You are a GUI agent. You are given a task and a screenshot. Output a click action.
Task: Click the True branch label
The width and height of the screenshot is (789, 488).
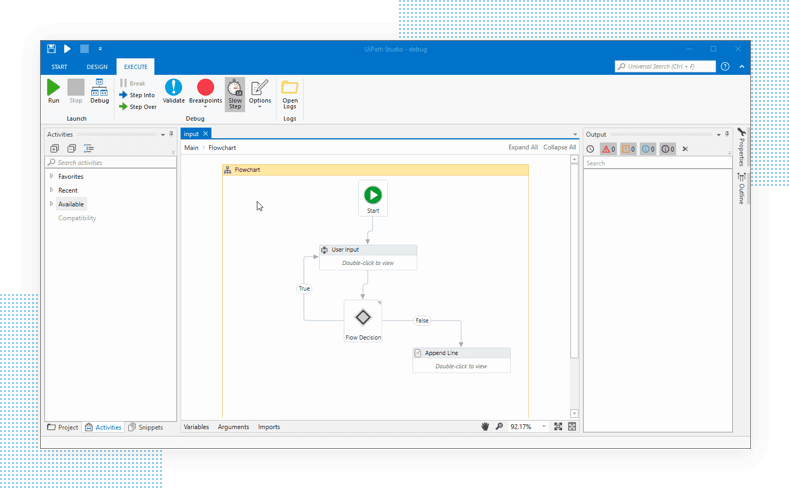click(304, 289)
